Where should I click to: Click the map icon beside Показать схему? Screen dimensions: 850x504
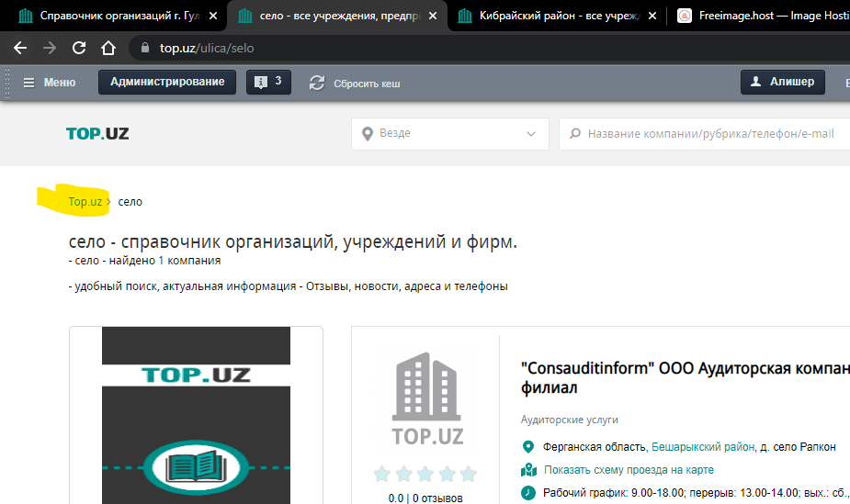point(528,470)
